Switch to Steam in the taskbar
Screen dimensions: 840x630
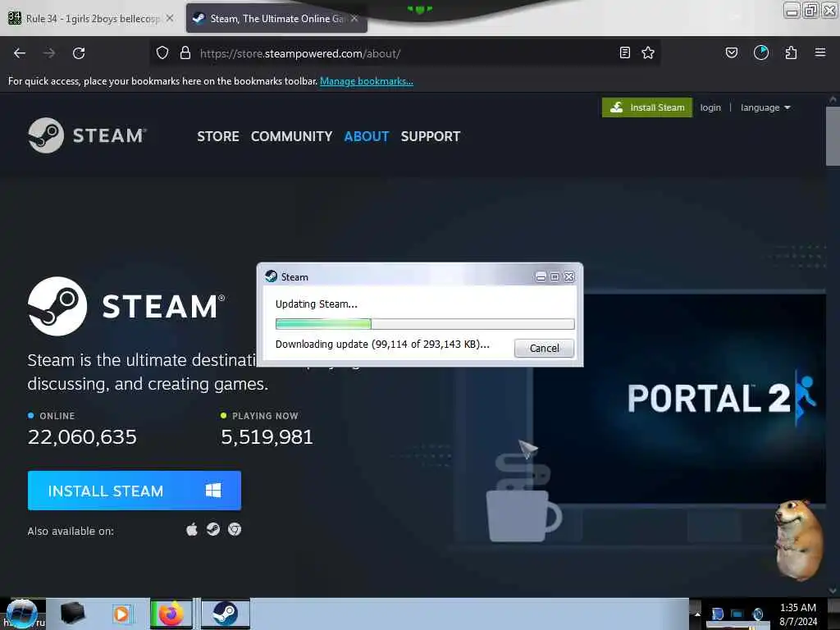tap(226, 614)
